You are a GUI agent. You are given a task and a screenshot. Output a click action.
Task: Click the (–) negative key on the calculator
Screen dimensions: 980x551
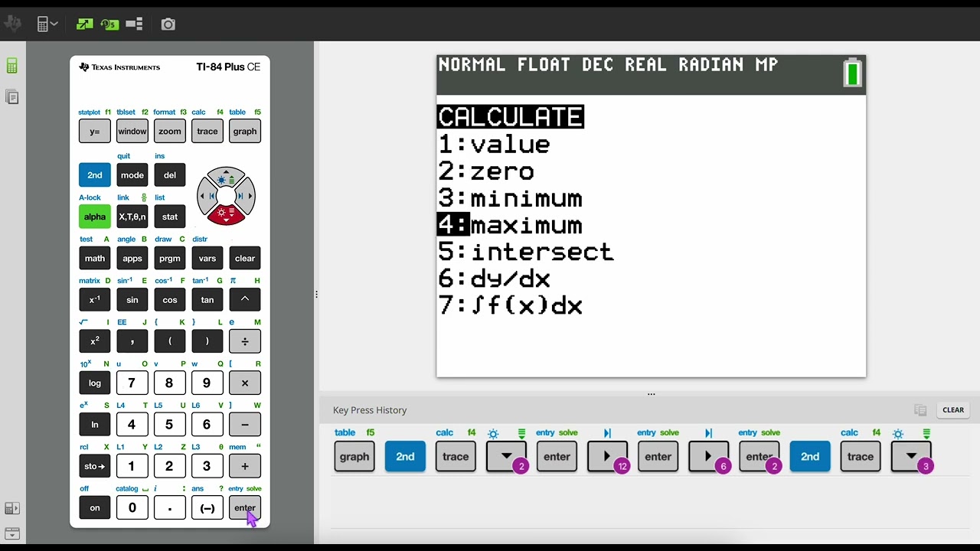207,507
